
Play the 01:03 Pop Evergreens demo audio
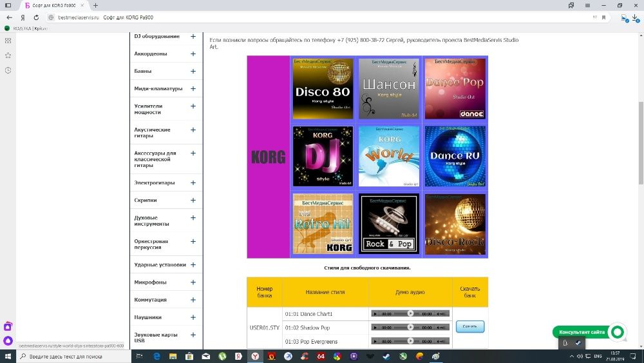click(375, 341)
